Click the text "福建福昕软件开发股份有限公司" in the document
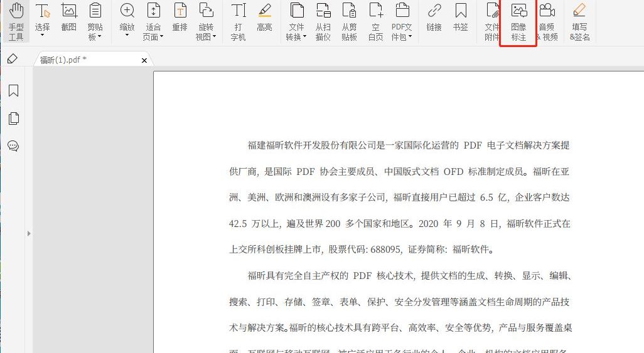The image size is (644, 353). 312,145
